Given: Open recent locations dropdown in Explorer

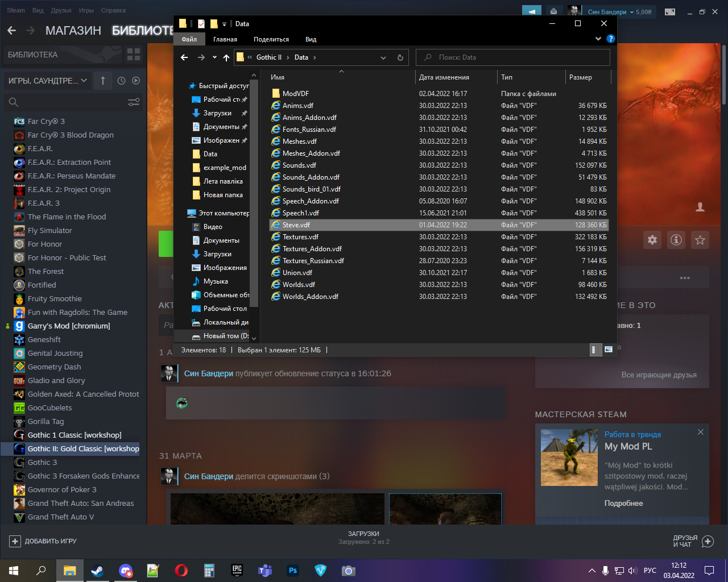Looking at the screenshot, I should pyautogui.click(x=214, y=57).
